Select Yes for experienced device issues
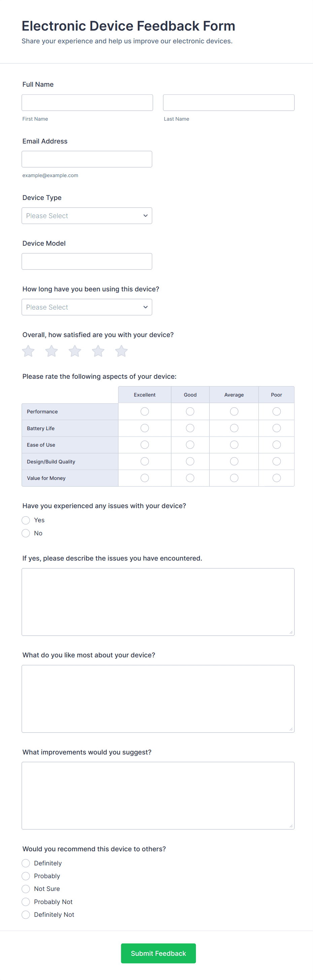 tap(26, 520)
